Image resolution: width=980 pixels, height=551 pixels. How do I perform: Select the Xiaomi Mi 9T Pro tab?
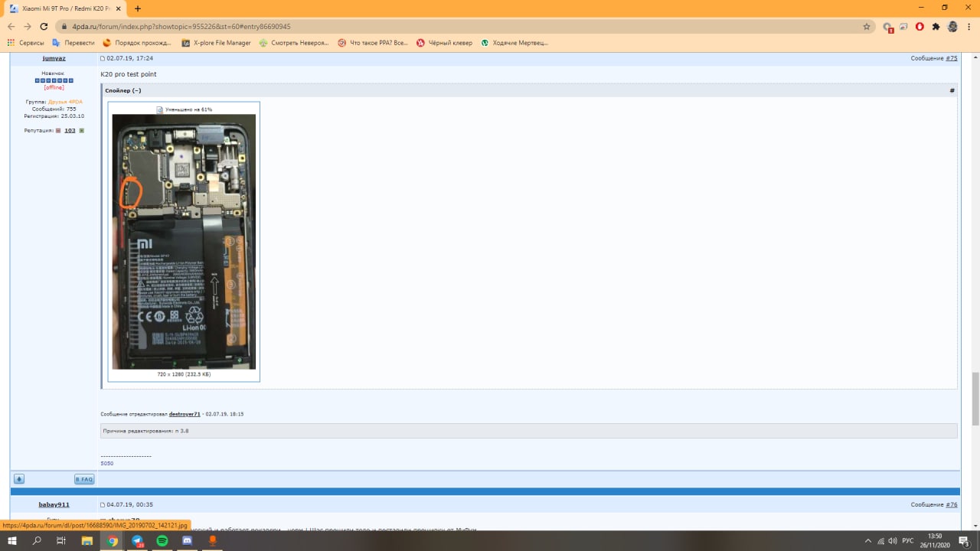pos(65,8)
